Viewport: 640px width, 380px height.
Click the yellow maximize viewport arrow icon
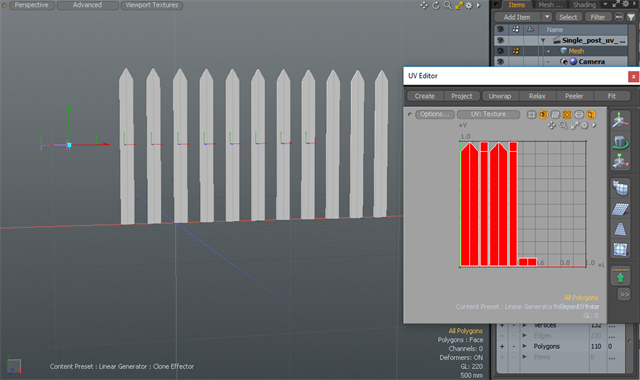click(459, 5)
